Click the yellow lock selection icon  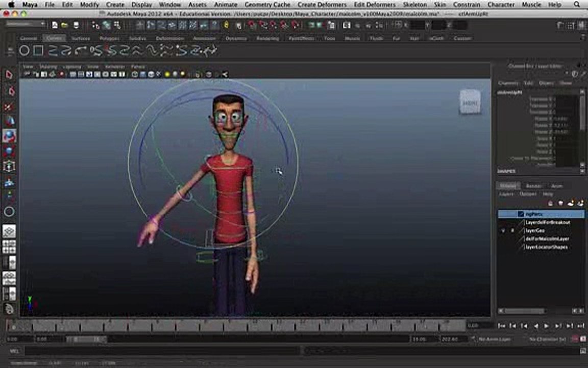[x=226, y=25]
